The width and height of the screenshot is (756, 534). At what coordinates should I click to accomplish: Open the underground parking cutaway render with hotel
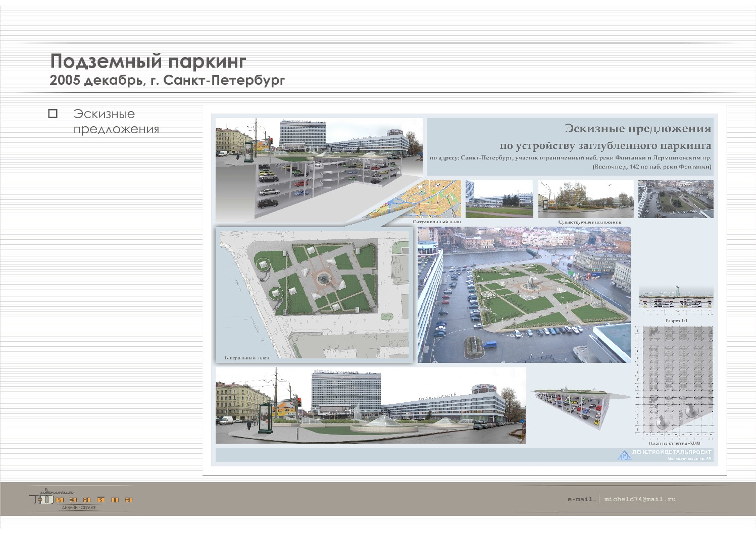click(x=319, y=170)
